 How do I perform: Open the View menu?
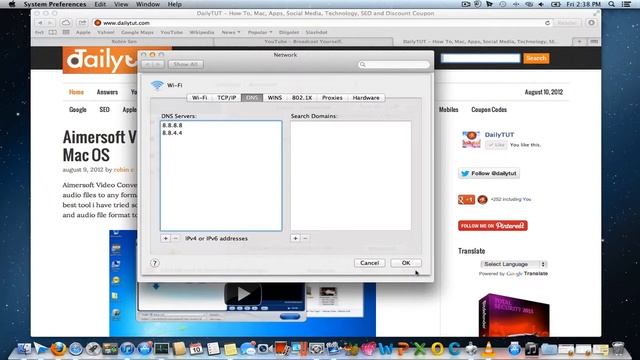(x=121, y=4)
